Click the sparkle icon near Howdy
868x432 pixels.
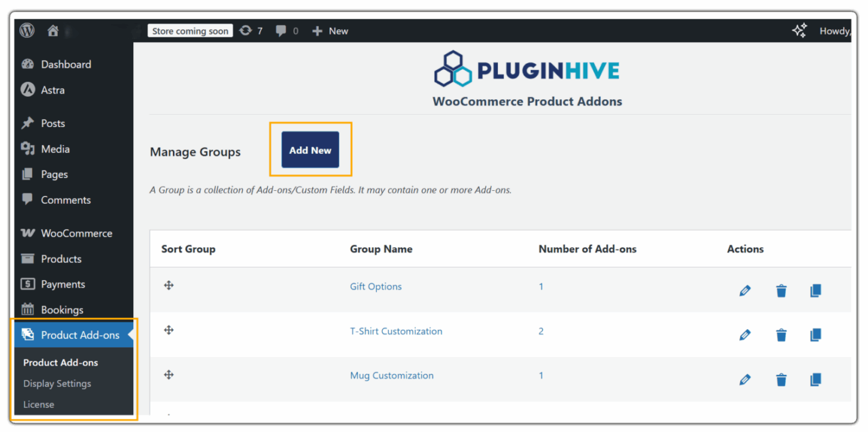point(799,30)
